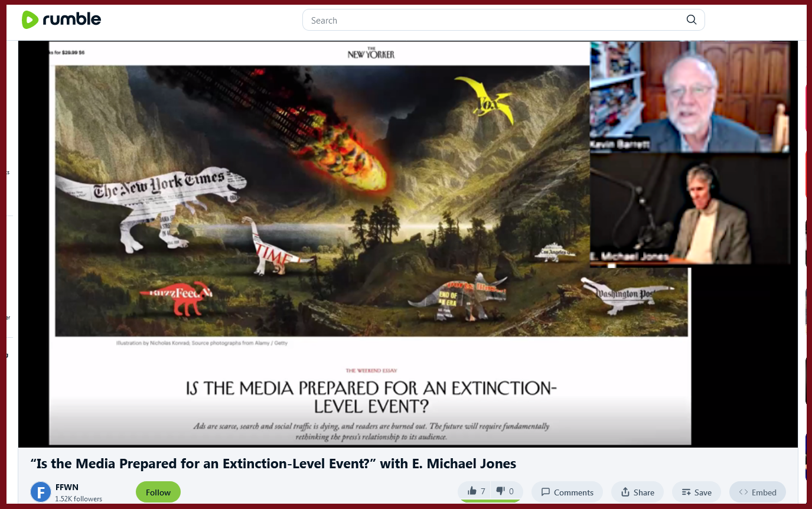This screenshot has height=509, width=812.
Task: Open the Embed code option
Action: [x=758, y=492]
